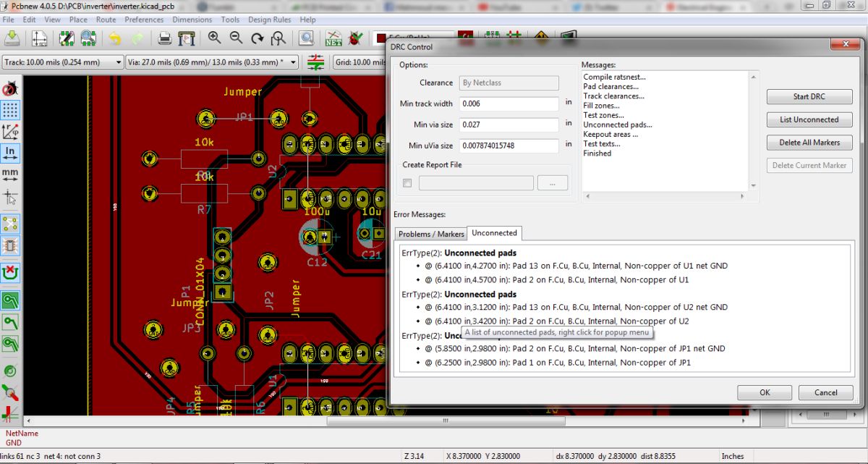This screenshot has height=464, width=868.
Task: Open the footprint viewer icon
Action: tap(88, 38)
